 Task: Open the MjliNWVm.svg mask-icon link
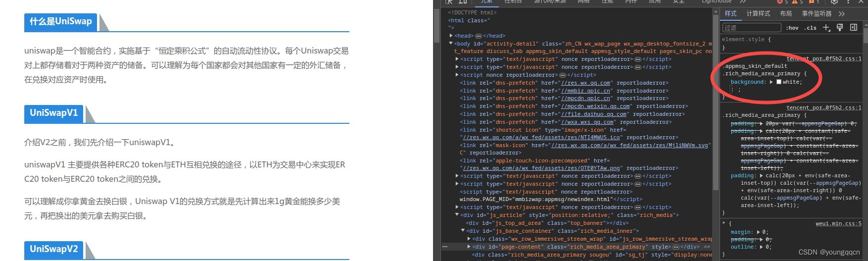click(x=630, y=146)
